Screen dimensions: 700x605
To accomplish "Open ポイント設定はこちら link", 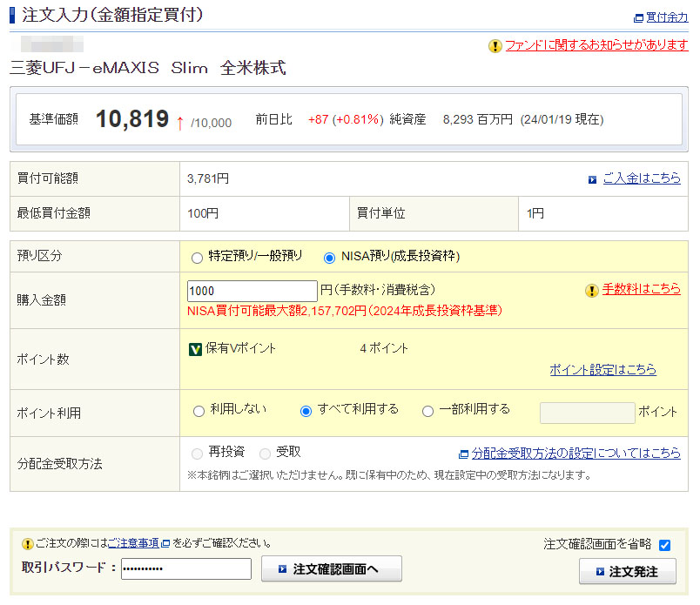I will (602, 370).
